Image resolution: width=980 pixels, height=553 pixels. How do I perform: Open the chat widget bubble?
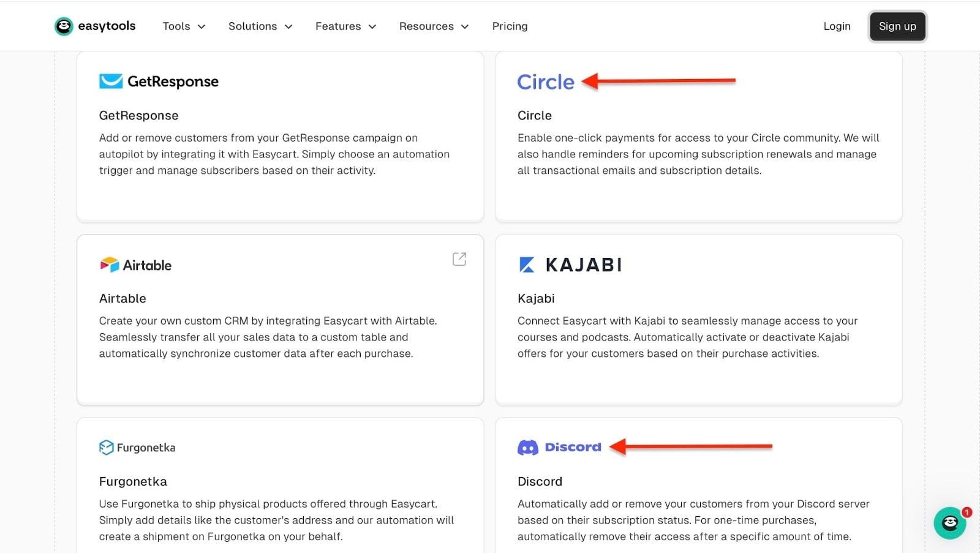(949, 523)
